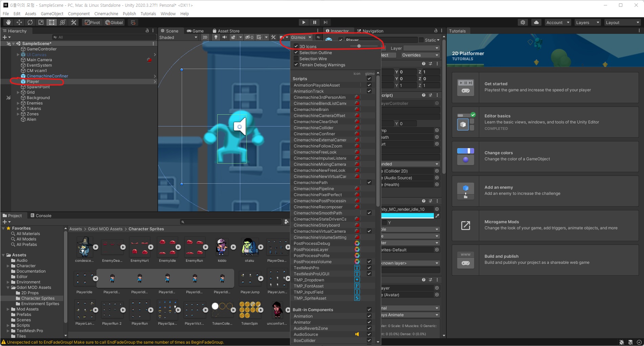Click the PostProcessLayer icon
This screenshot has height=346, width=644.
tap(357, 249)
